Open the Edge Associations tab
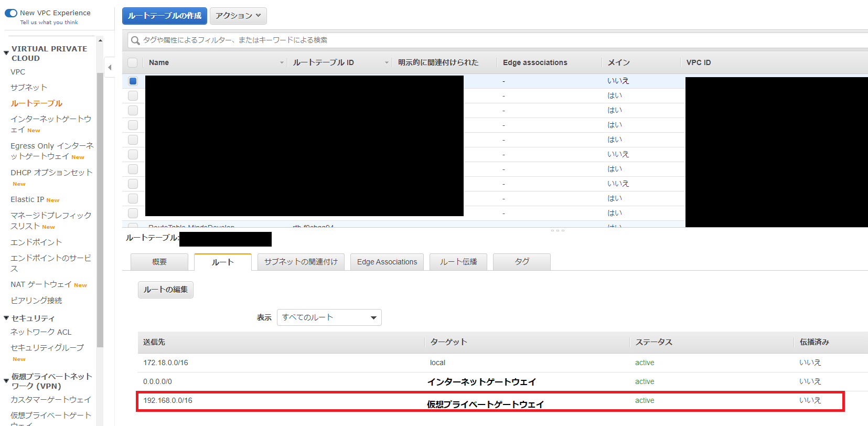This screenshot has width=868, height=426. click(387, 262)
